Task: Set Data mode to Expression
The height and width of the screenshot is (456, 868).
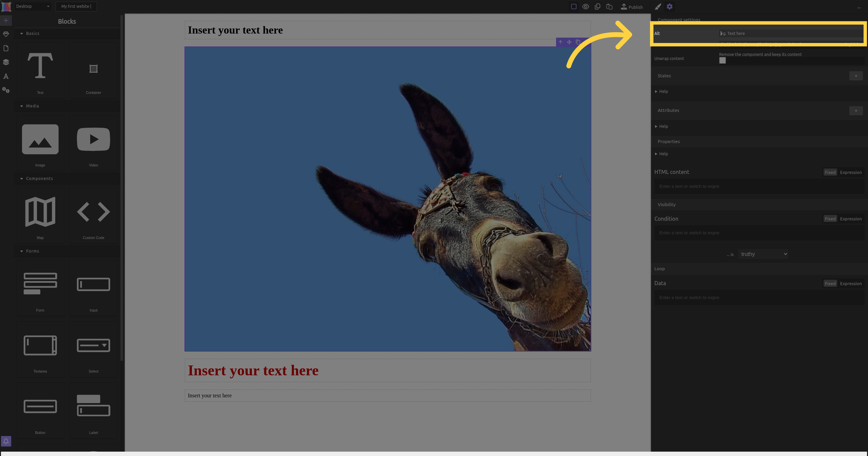Action: tap(851, 283)
